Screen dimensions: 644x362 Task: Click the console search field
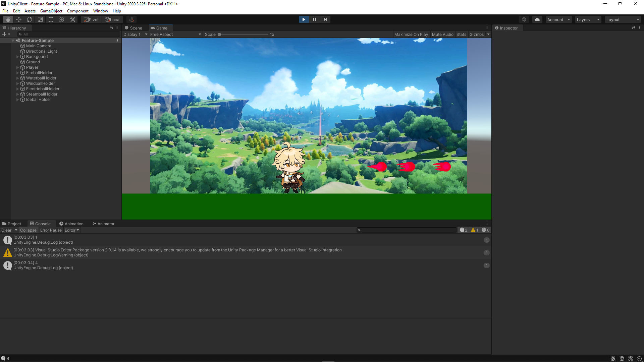[408, 230]
